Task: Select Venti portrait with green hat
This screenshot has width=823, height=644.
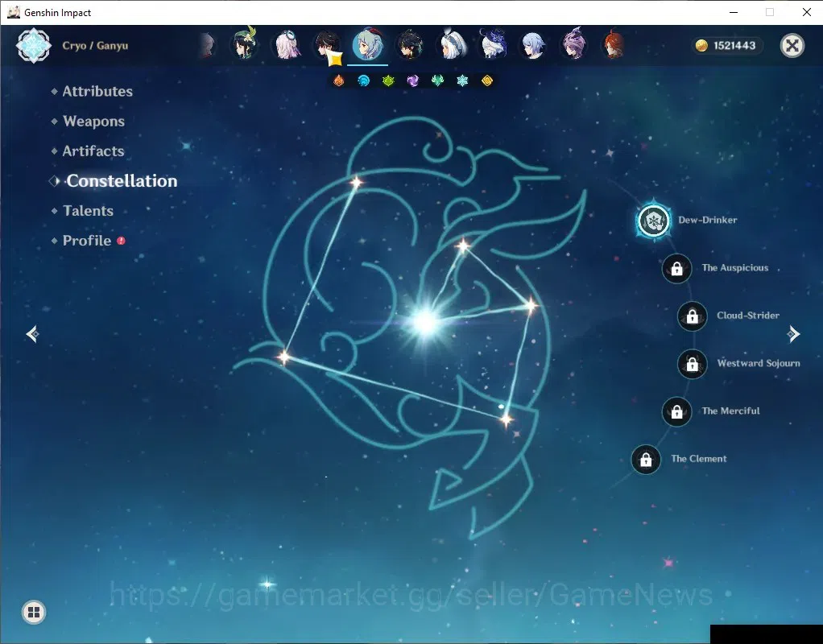Action: coord(245,44)
